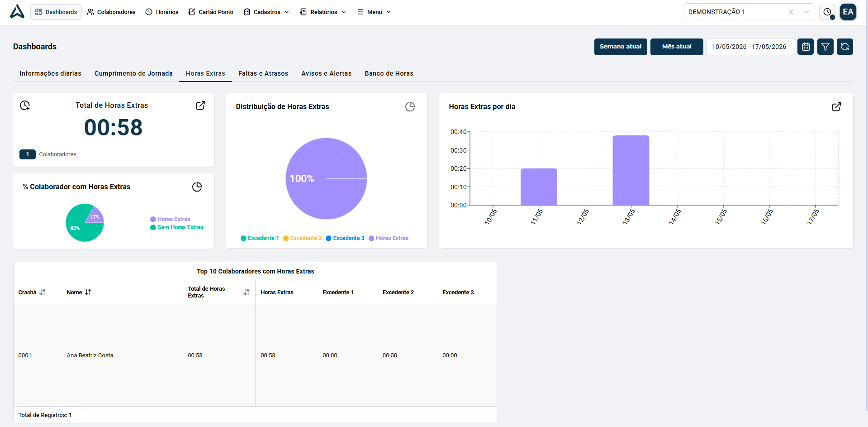Click badge number 0001 in the table
This screenshot has width=868, height=427.
25,355
